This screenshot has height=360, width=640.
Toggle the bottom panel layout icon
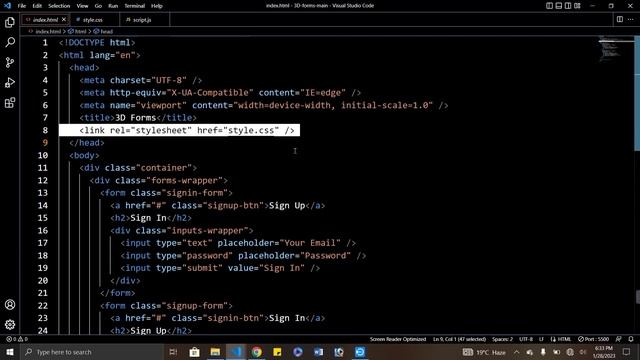[x=559, y=6]
